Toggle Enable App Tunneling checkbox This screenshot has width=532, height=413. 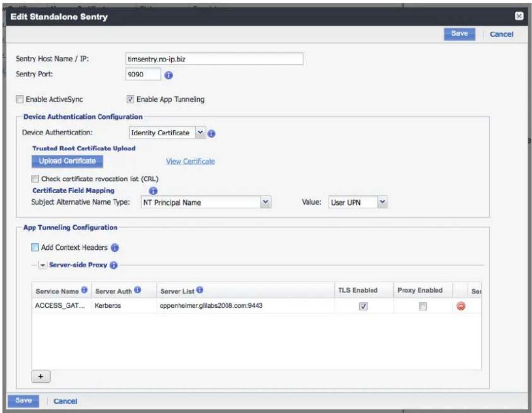pyautogui.click(x=130, y=99)
